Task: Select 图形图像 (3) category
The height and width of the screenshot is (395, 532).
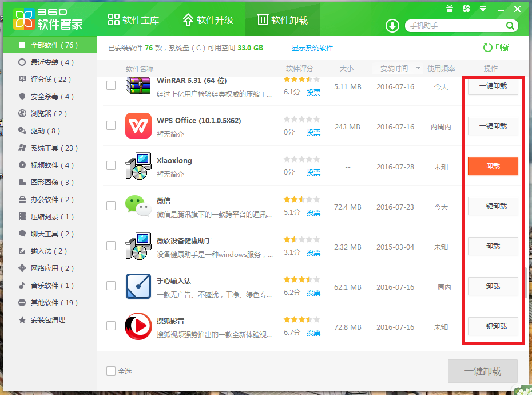Action: click(50, 183)
